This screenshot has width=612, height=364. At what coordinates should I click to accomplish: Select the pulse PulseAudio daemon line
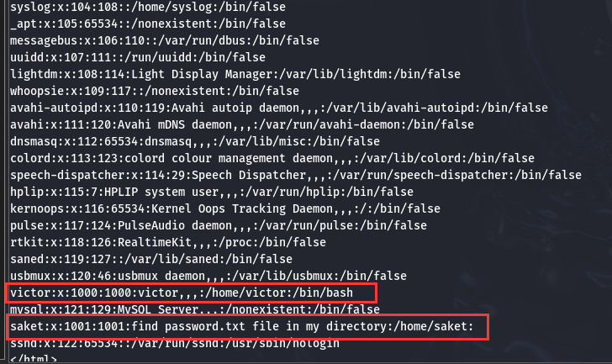click(x=219, y=225)
